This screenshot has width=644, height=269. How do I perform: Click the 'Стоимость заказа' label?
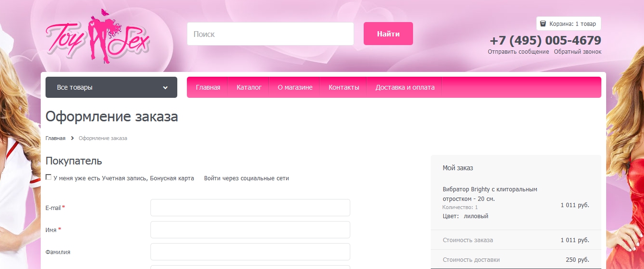468,240
